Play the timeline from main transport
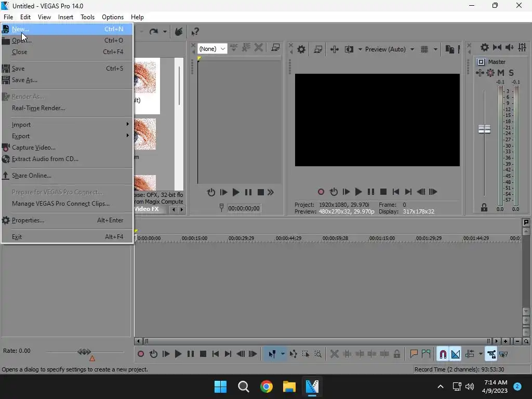 (x=178, y=354)
